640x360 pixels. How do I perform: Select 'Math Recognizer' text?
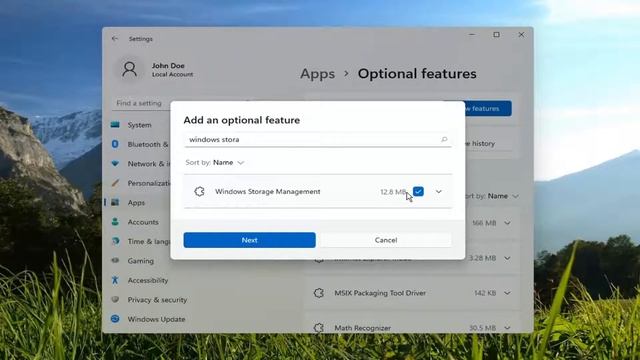pyautogui.click(x=362, y=328)
